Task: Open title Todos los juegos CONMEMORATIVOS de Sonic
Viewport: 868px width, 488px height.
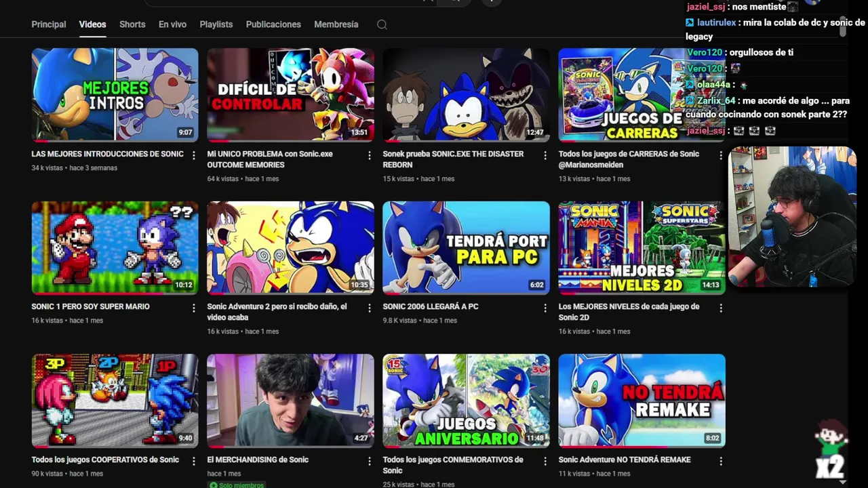Action: point(453,465)
